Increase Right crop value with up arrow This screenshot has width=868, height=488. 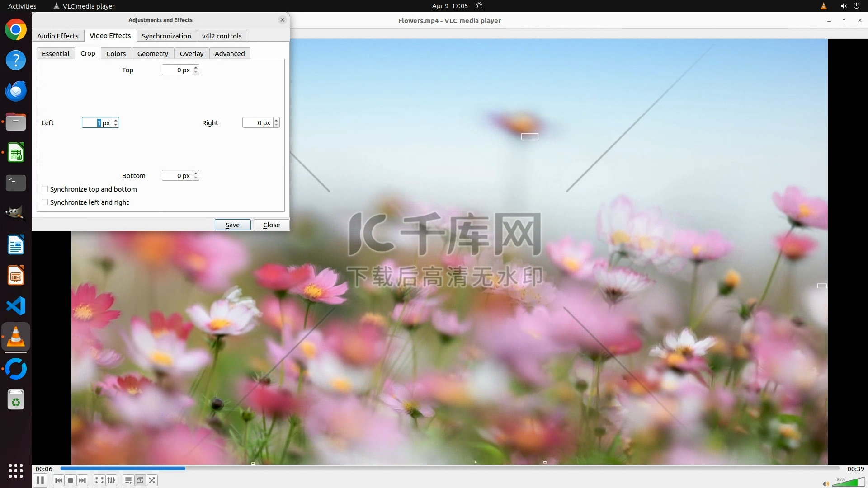point(276,120)
